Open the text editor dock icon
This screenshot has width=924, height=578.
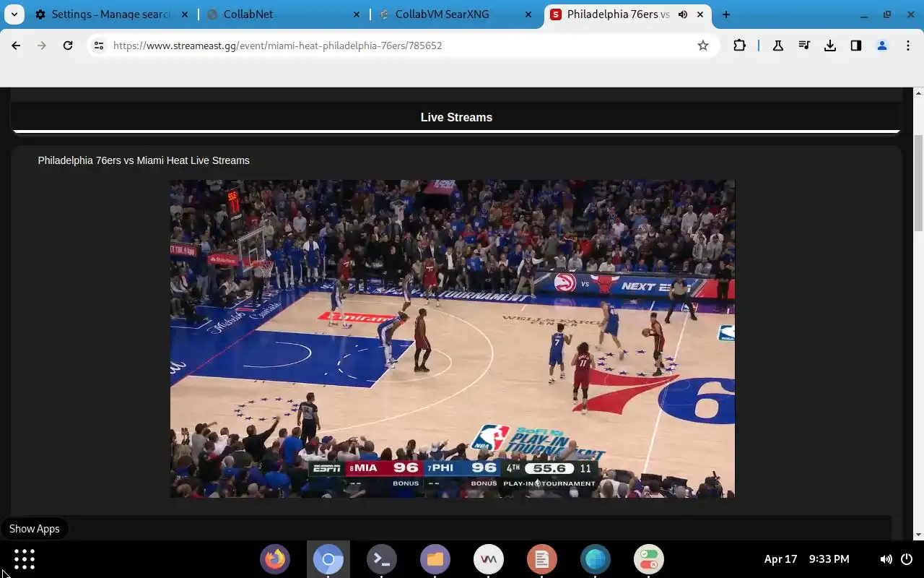point(542,559)
